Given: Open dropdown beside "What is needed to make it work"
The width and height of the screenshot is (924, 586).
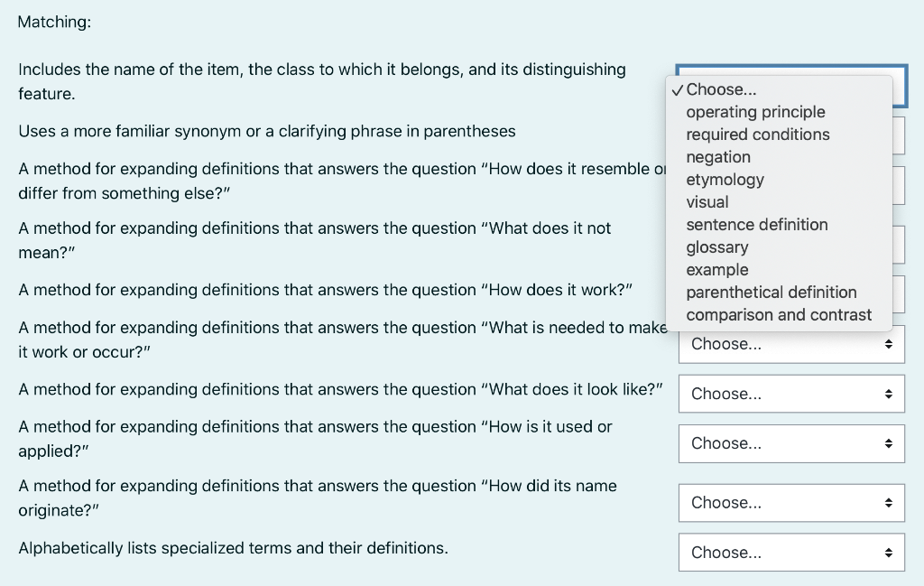Looking at the screenshot, I should 791,344.
